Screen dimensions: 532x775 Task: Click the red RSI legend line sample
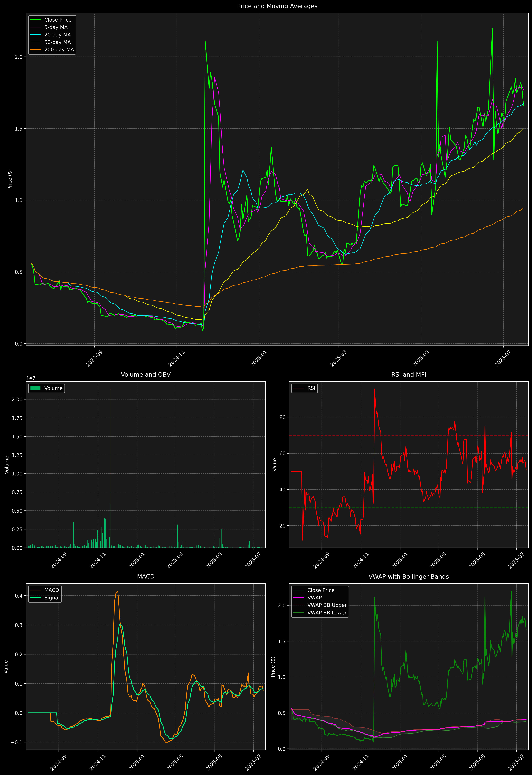(x=298, y=388)
